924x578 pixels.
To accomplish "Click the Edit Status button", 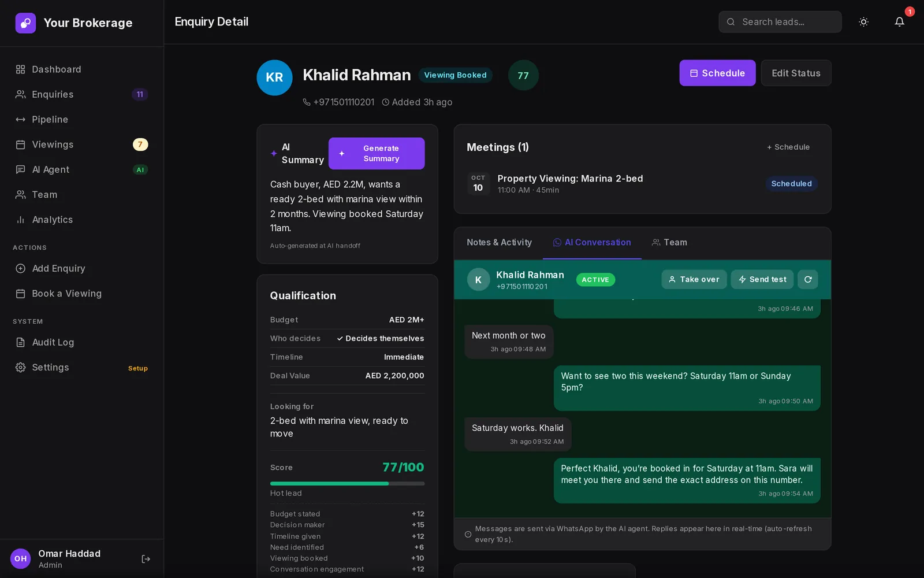I will click(796, 73).
